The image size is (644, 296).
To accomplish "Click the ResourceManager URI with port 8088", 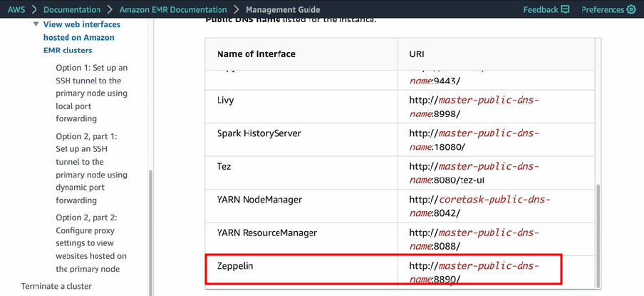I will [474, 239].
